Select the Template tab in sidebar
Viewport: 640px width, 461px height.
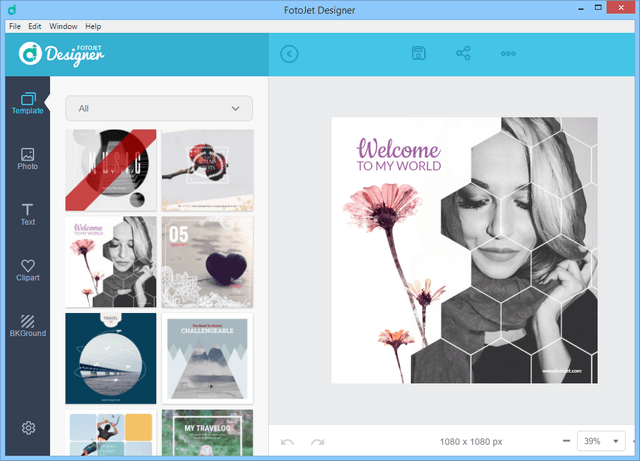28,103
